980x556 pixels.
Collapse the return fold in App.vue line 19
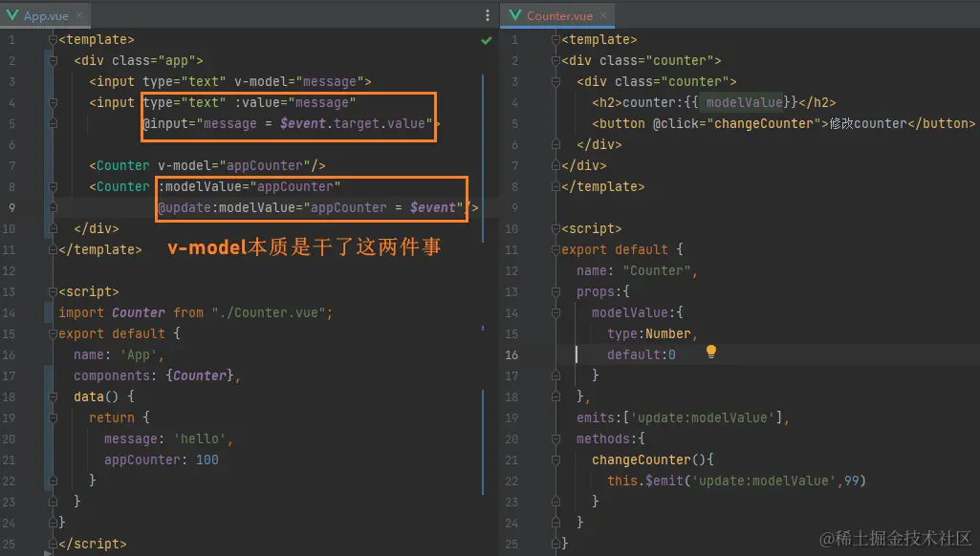click(x=54, y=417)
